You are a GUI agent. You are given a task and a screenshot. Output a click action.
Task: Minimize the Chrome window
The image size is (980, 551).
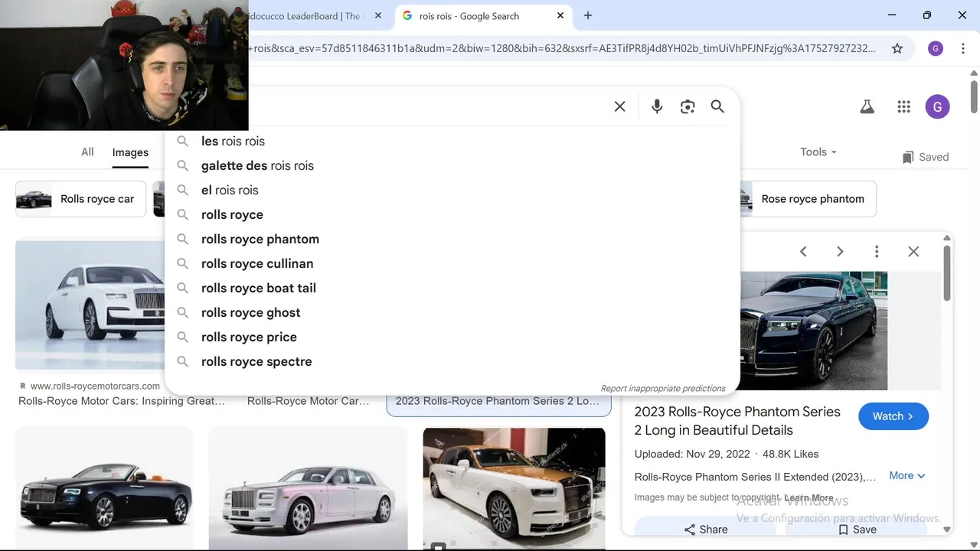point(892,15)
